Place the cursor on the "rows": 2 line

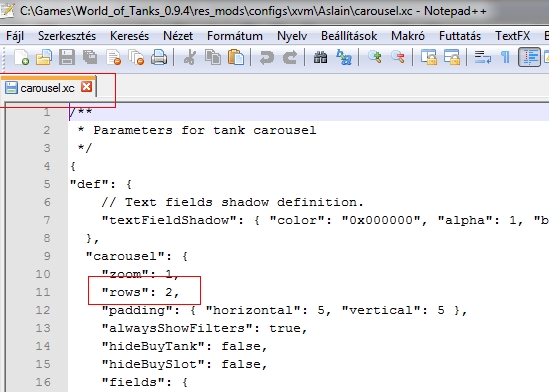[140, 292]
